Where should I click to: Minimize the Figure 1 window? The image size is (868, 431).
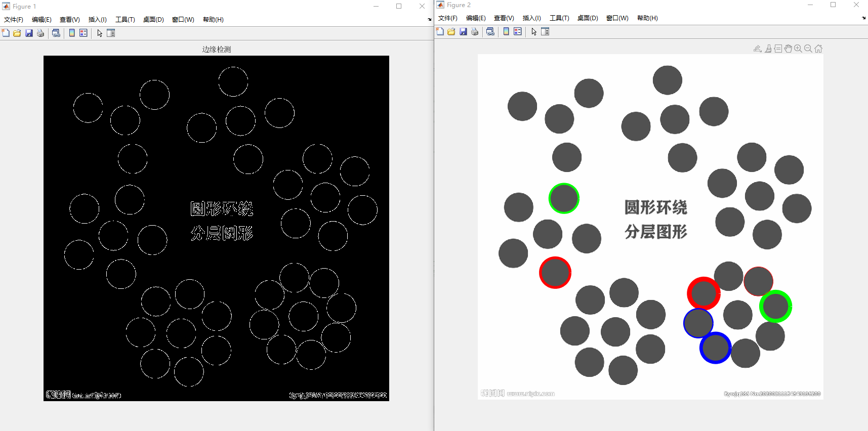(x=376, y=7)
